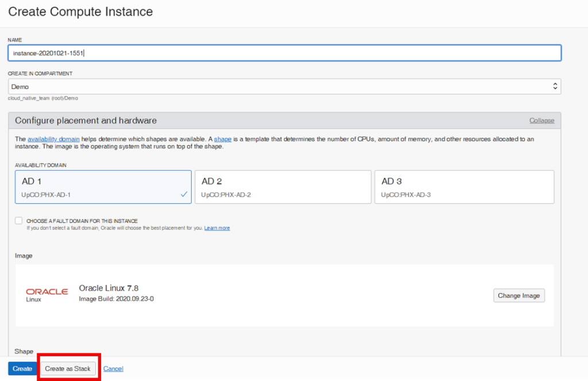Click the Create button
Viewport: 588px width, 381px height.
22,368
